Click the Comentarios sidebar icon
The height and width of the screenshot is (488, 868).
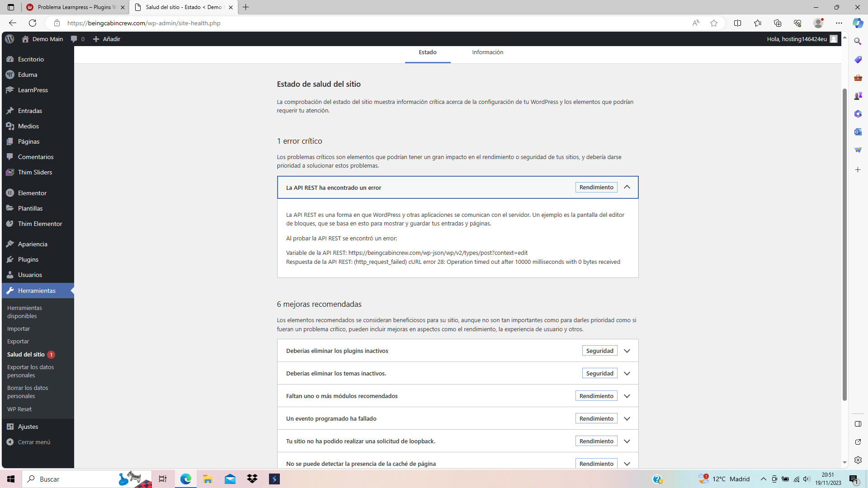[x=10, y=157]
